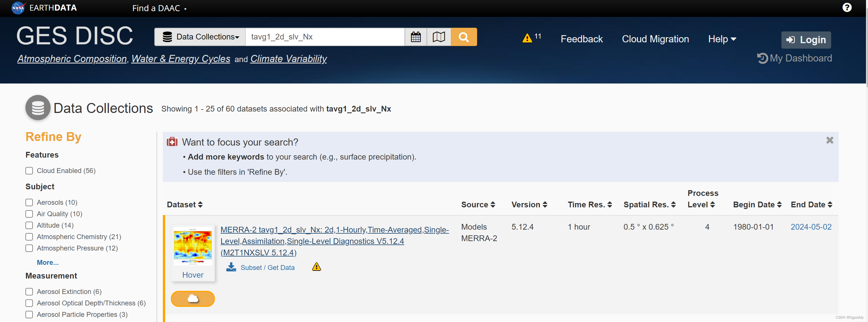Open the Cloud Migration menu item
868x322 pixels.
click(x=655, y=39)
